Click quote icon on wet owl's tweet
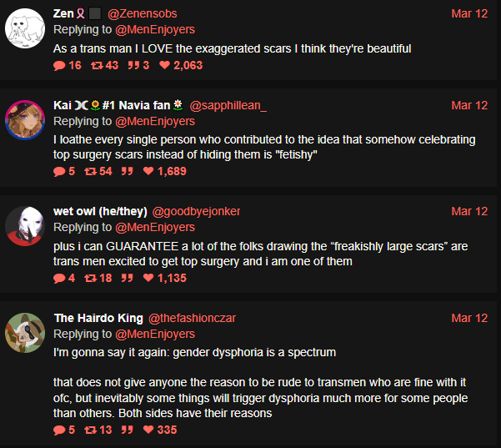501x448 pixels. (x=128, y=278)
